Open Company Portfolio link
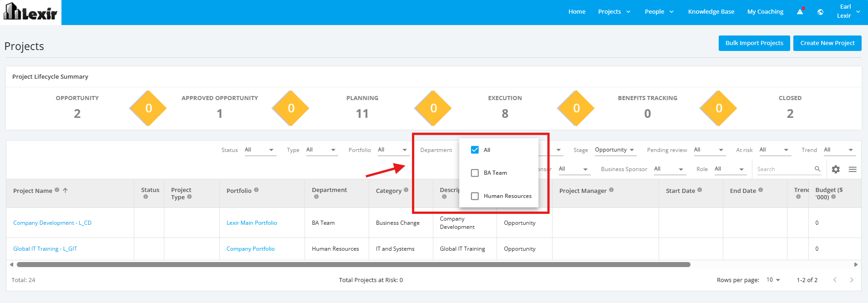This screenshot has width=868, height=303. pos(251,249)
